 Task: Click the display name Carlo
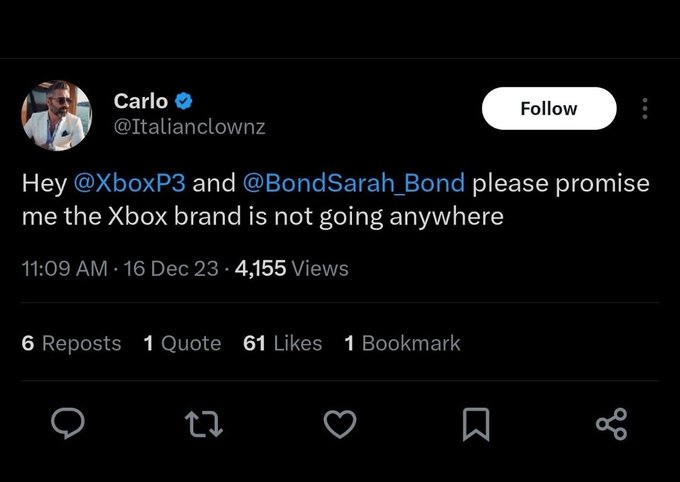click(x=141, y=101)
